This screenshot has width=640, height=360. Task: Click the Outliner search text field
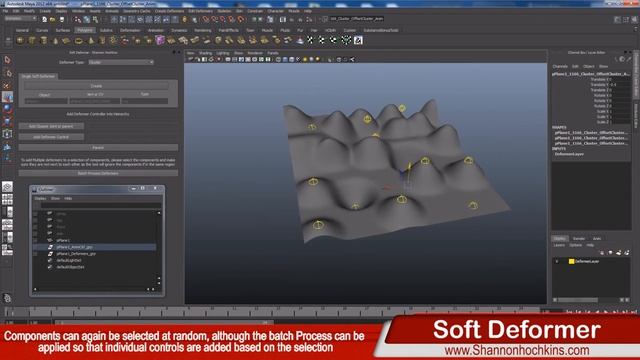[100, 205]
